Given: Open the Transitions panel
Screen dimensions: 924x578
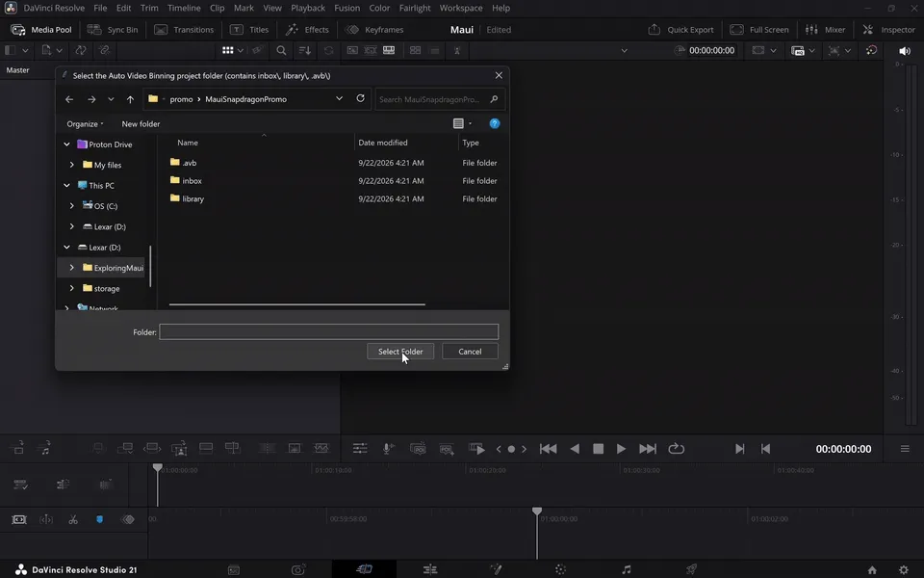Looking at the screenshot, I should 184,30.
